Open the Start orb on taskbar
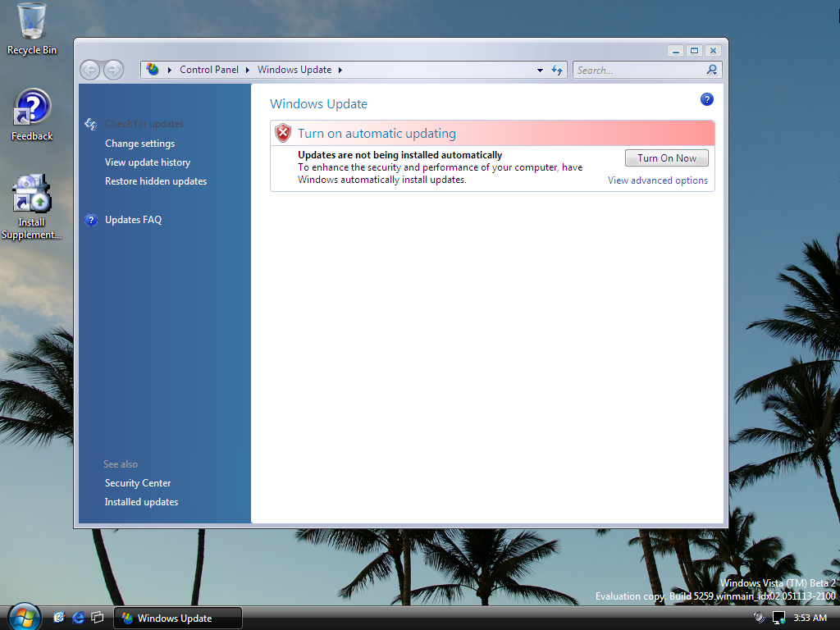Screen dimensions: 840x630 [24, 617]
